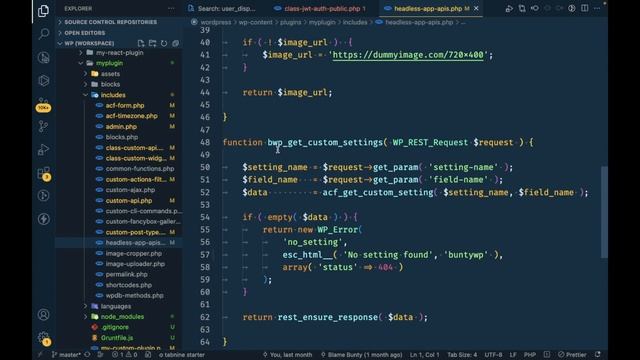Click UTF-8 encoding in status bar

tap(493, 355)
